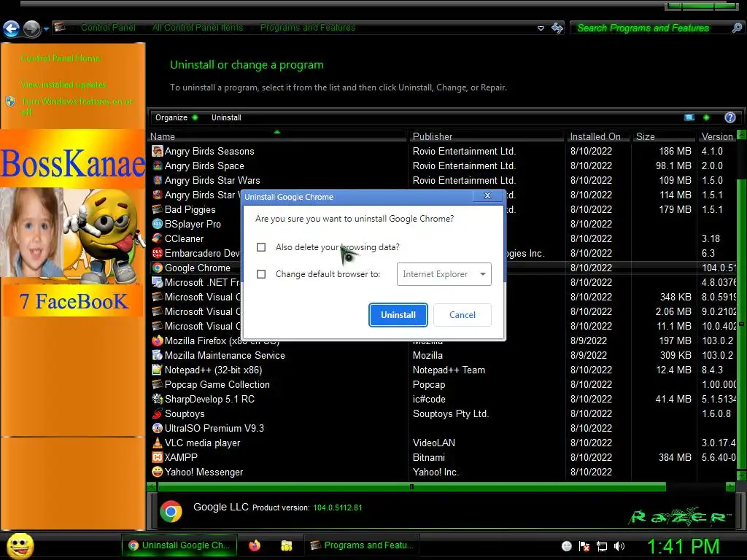This screenshot has width=747, height=560.
Task: Open the address bar history dropdown
Action: 541,28
